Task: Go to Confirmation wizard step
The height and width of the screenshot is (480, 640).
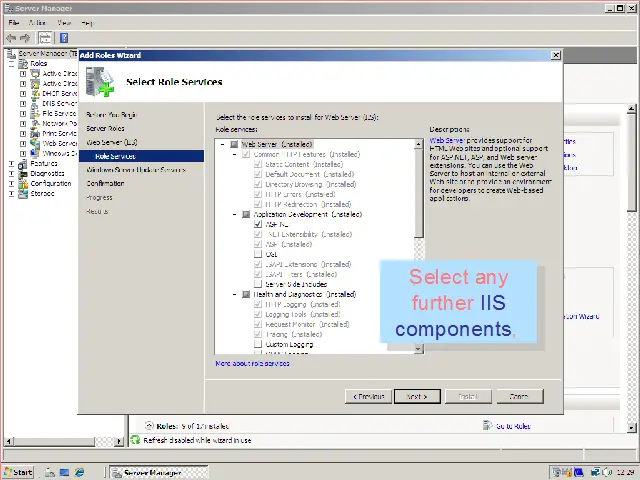Action: click(105, 183)
